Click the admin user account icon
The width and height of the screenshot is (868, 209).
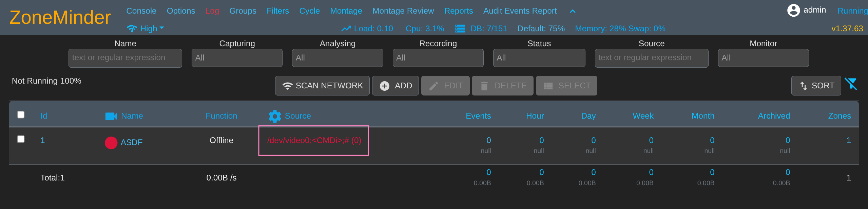pyautogui.click(x=793, y=10)
